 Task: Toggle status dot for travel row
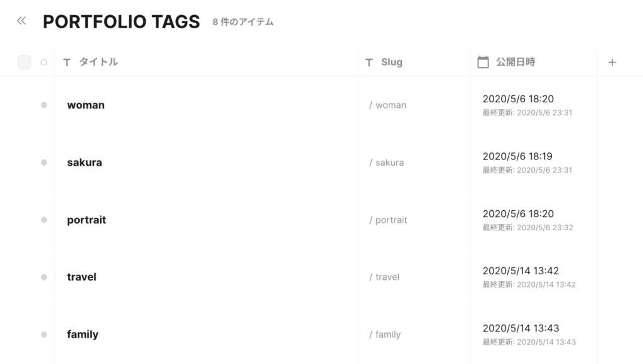44,277
